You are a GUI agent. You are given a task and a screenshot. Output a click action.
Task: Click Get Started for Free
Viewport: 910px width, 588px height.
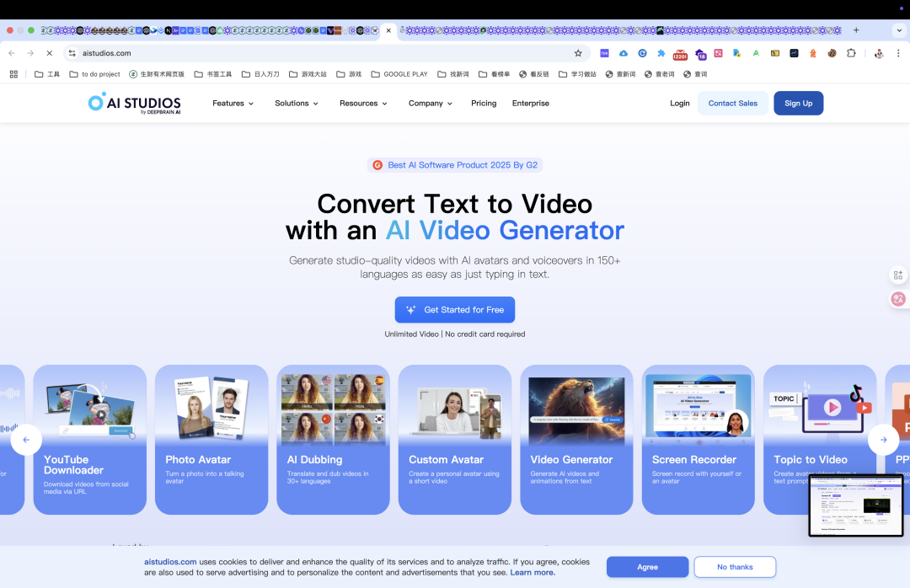[x=455, y=310]
